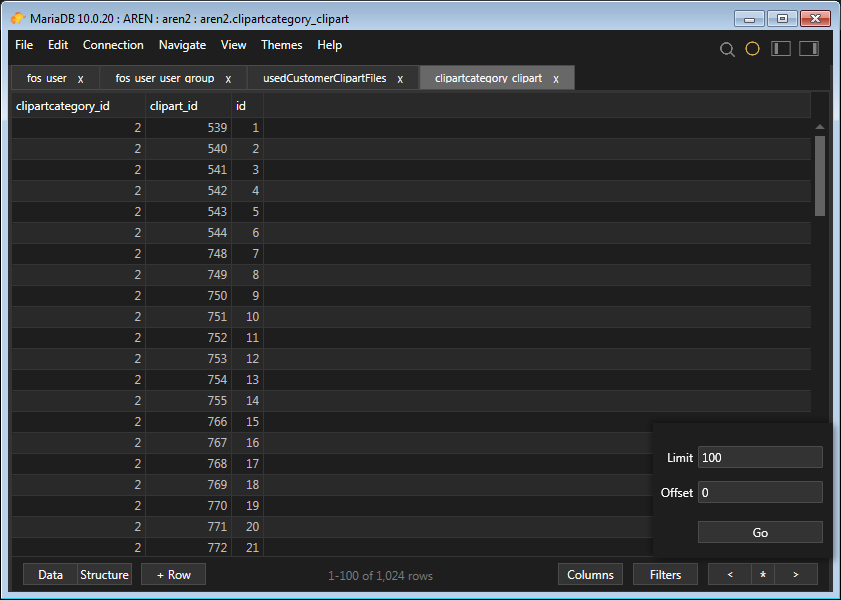
Task: Show the Columns chooser
Action: point(590,574)
